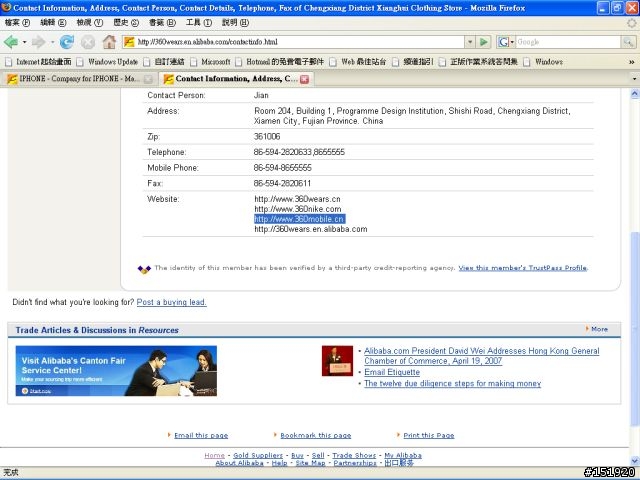640x480 pixels.
Task: Open the Microsoft bookmark
Action: point(211,62)
